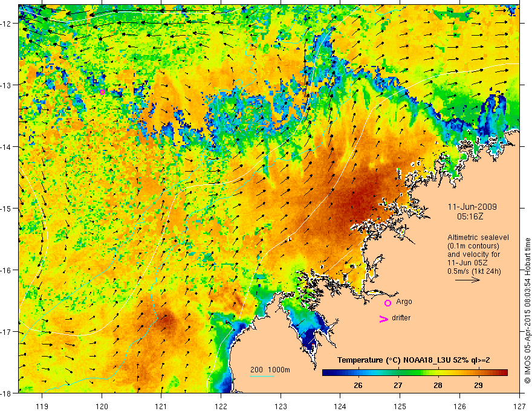This screenshot has height=411, width=532.
Task: Click the temperature color bar
Action: coord(415,372)
